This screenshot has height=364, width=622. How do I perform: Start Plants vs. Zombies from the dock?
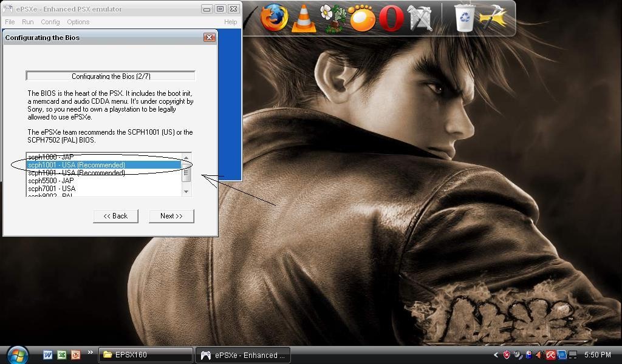point(333,18)
